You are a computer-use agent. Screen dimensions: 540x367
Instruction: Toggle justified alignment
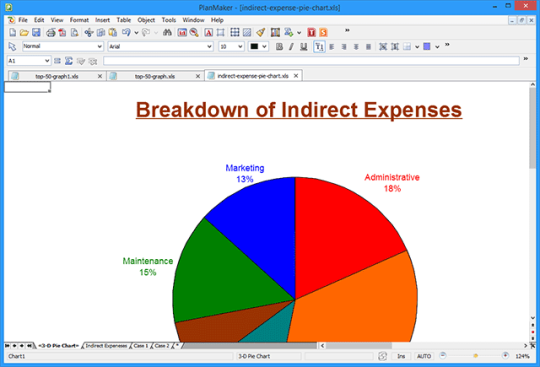click(368, 46)
